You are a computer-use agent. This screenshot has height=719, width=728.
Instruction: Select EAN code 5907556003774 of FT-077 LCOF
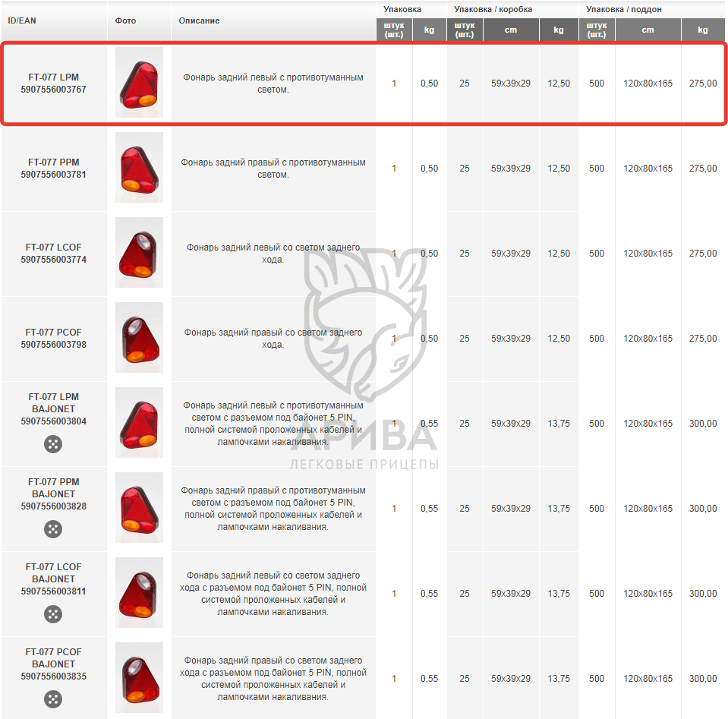click(x=53, y=260)
